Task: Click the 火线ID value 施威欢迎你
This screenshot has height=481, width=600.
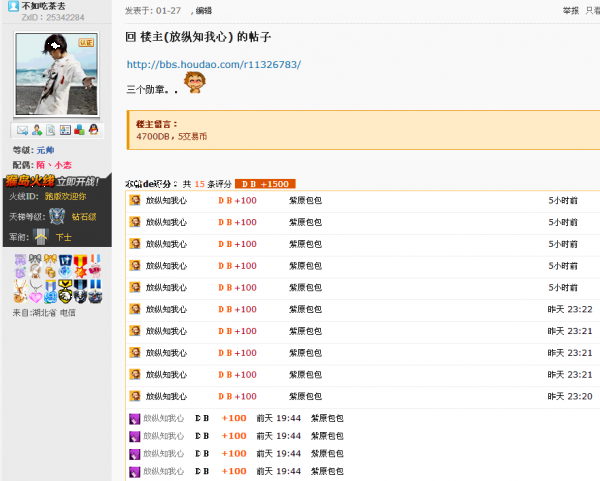Action: (65, 196)
